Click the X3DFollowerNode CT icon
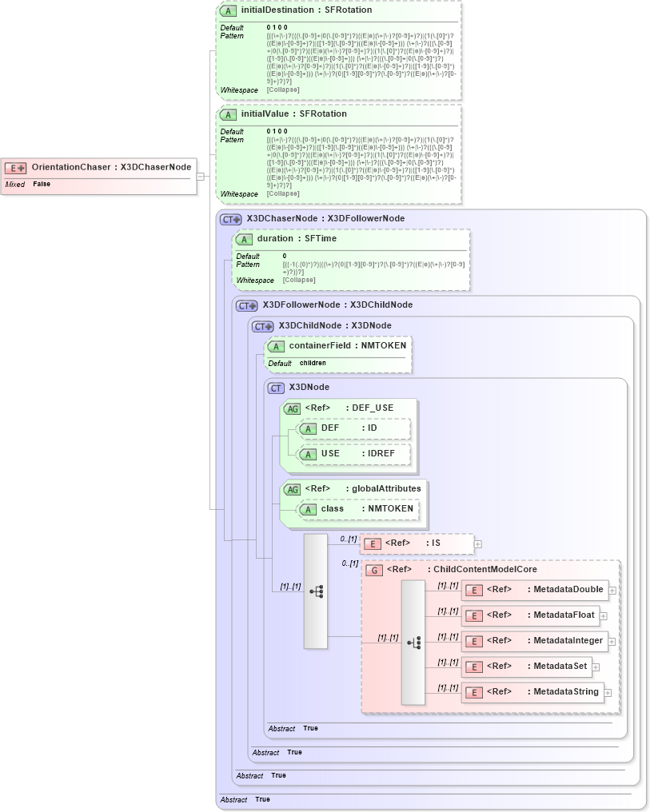This screenshot has height=812, width=650. tap(247, 306)
